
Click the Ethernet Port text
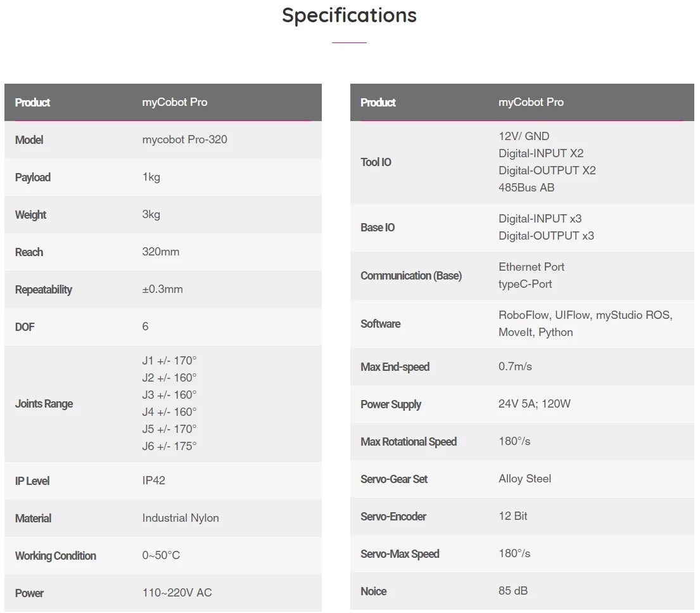click(x=531, y=267)
